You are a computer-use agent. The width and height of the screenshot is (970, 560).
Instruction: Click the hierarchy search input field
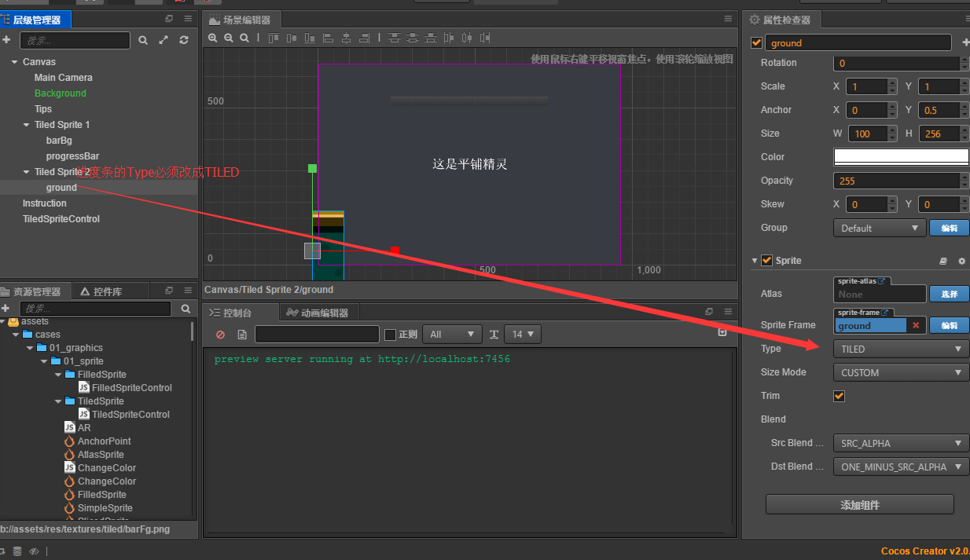tap(73, 40)
